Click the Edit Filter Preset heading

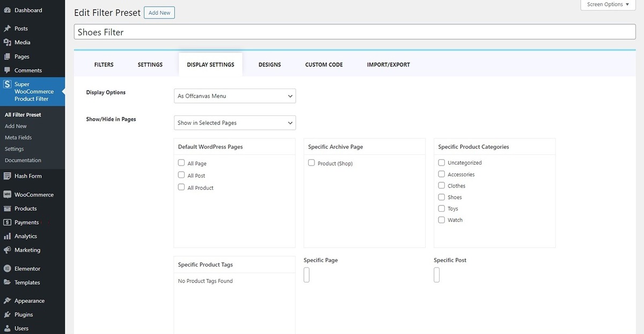[107, 13]
